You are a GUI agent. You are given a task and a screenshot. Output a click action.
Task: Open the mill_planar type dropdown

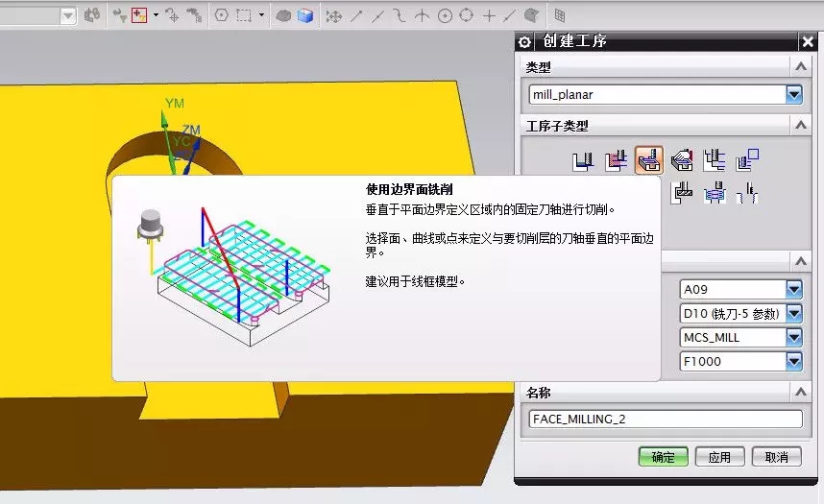pyautogui.click(x=794, y=95)
